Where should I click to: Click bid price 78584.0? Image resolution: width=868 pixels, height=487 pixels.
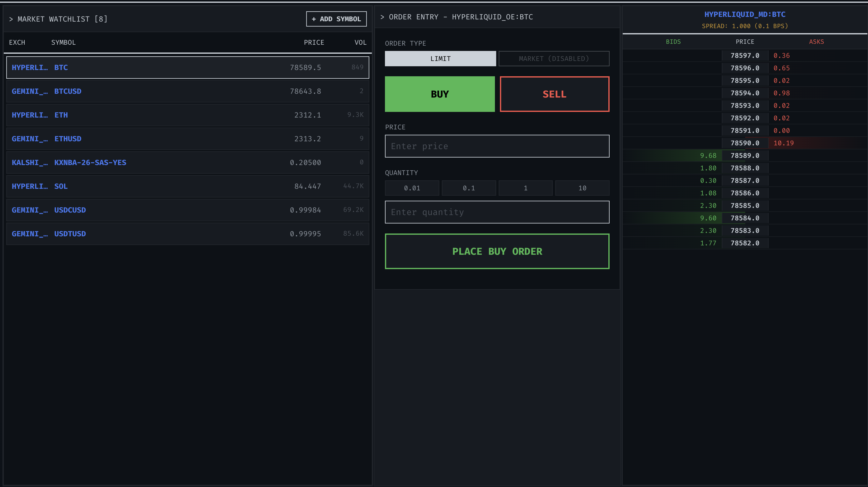[x=745, y=218]
